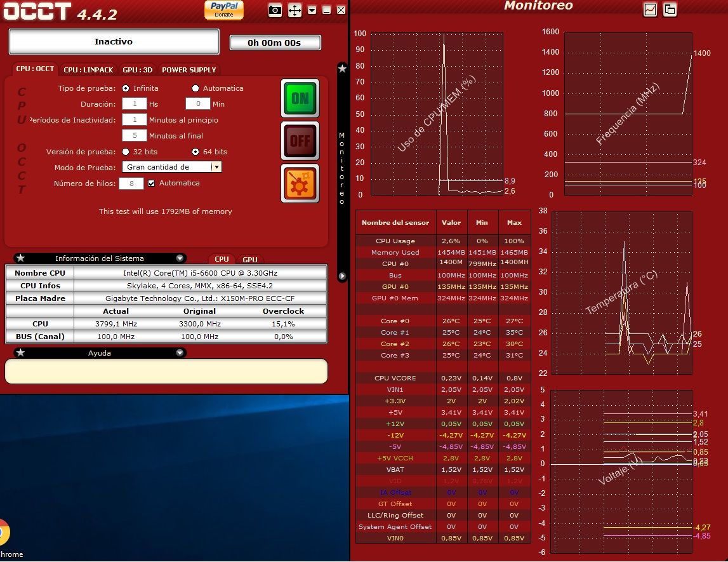Open the POWER SUPPLY tab
The width and height of the screenshot is (728, 562).
click(189, 70)
